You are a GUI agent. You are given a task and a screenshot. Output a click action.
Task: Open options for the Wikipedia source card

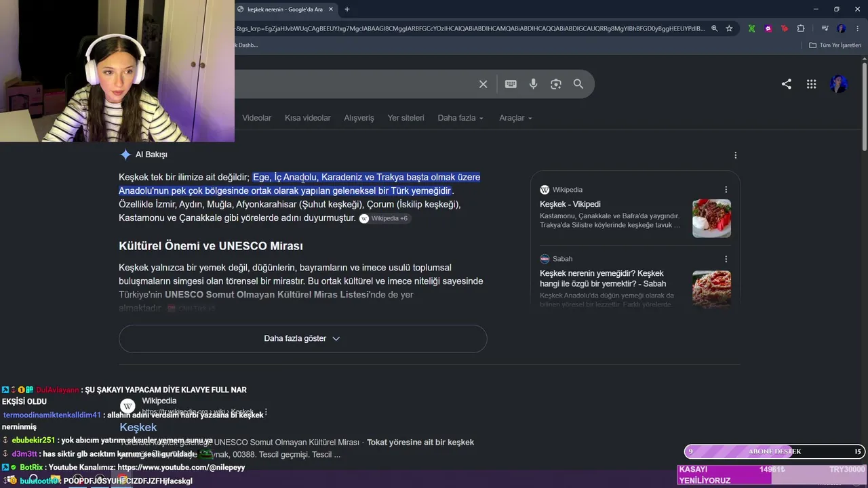point(726,190)
